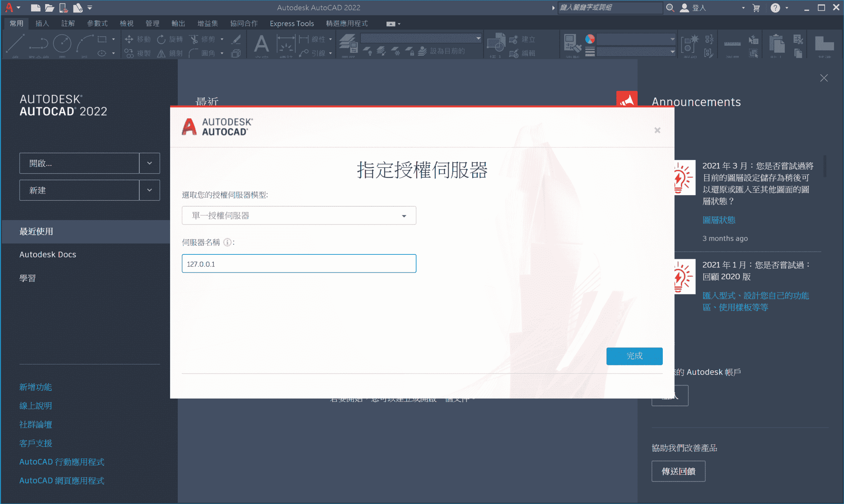Click the search magnifier icon

click(x=670, y=8)
